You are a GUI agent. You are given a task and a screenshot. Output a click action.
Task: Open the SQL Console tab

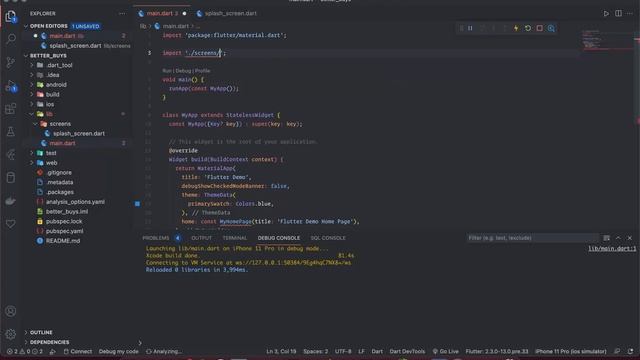[328, 238]
